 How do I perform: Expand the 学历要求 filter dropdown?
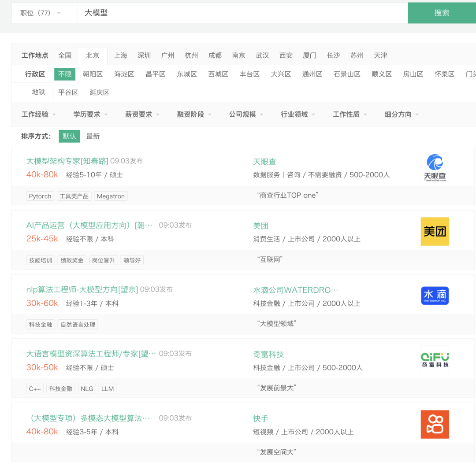pyautogui.click(x=90, y=115)
